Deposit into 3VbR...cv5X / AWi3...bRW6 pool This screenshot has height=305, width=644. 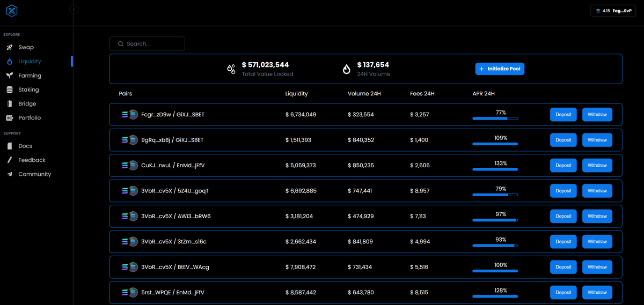pos(563,216)
